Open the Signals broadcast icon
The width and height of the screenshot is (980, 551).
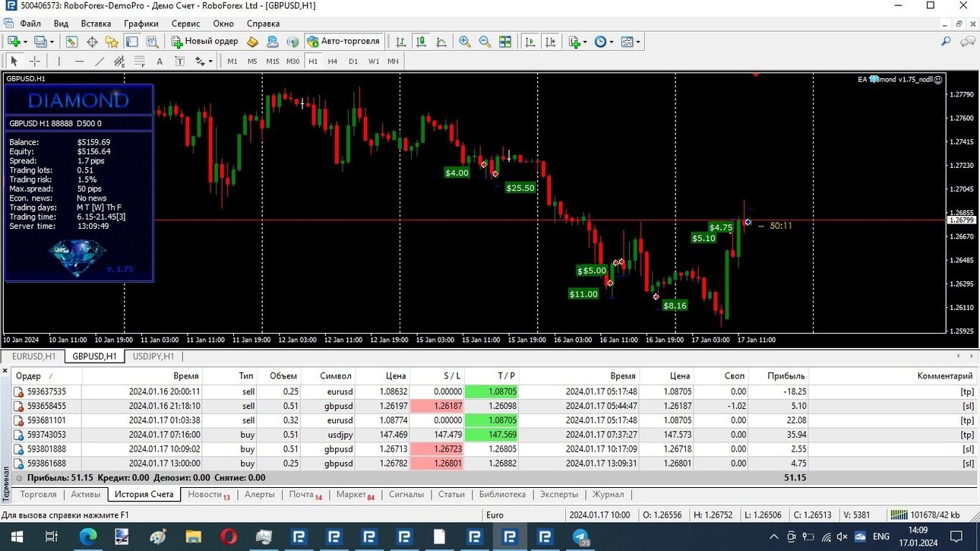pyautogui.click(x=292, y=42)
